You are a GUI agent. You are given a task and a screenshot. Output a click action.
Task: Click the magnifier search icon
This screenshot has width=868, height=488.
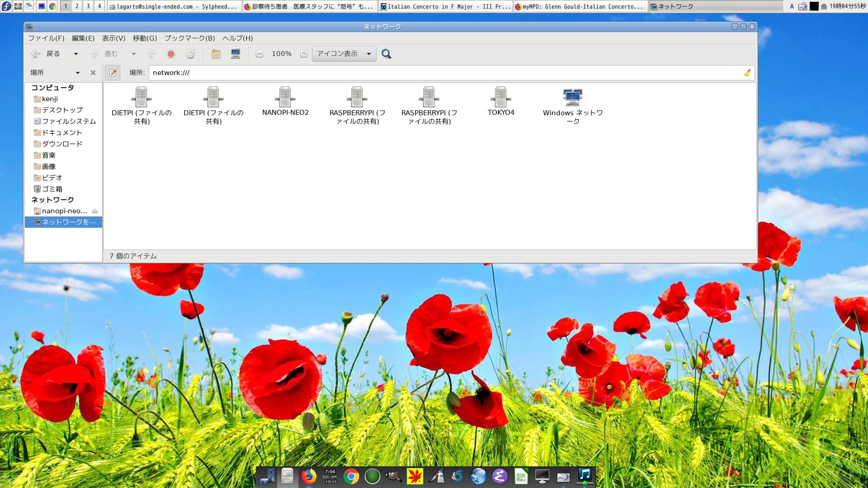386,54
